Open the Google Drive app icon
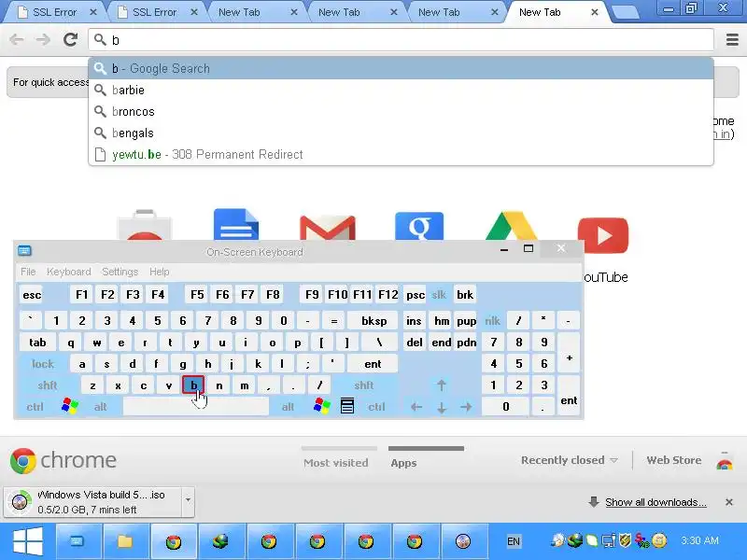Image resolution: width=747 pixels, height=560 pixels. [x=511, y=225]
